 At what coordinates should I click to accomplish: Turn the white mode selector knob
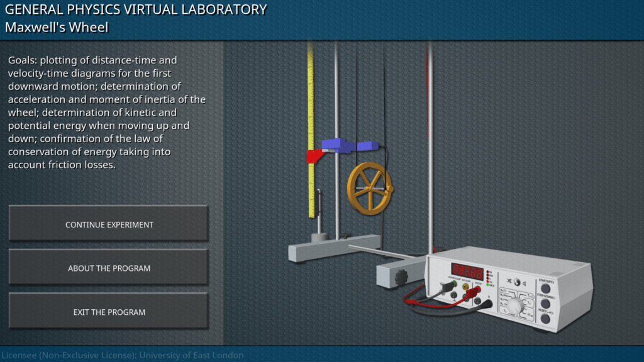pos(516,305)
